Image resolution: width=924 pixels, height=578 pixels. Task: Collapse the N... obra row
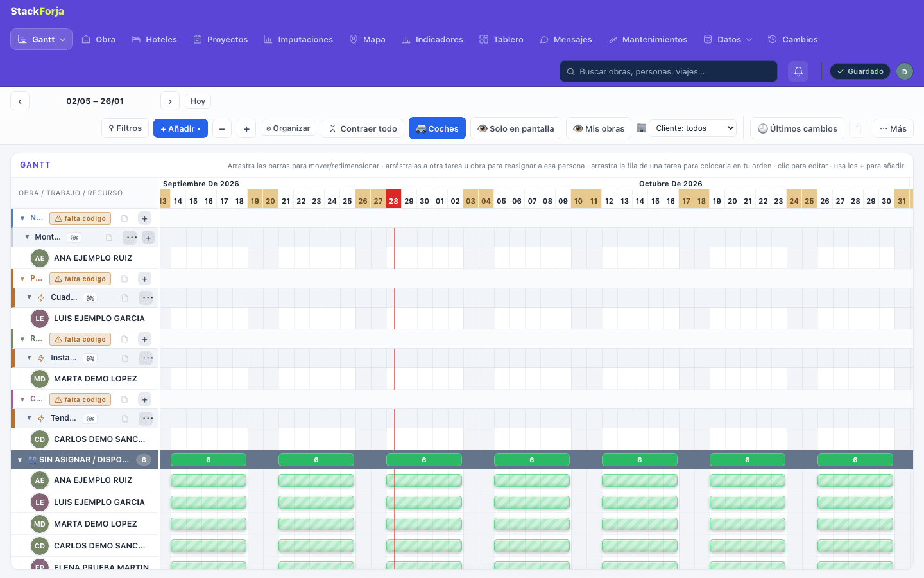click(x=22, y=218)
